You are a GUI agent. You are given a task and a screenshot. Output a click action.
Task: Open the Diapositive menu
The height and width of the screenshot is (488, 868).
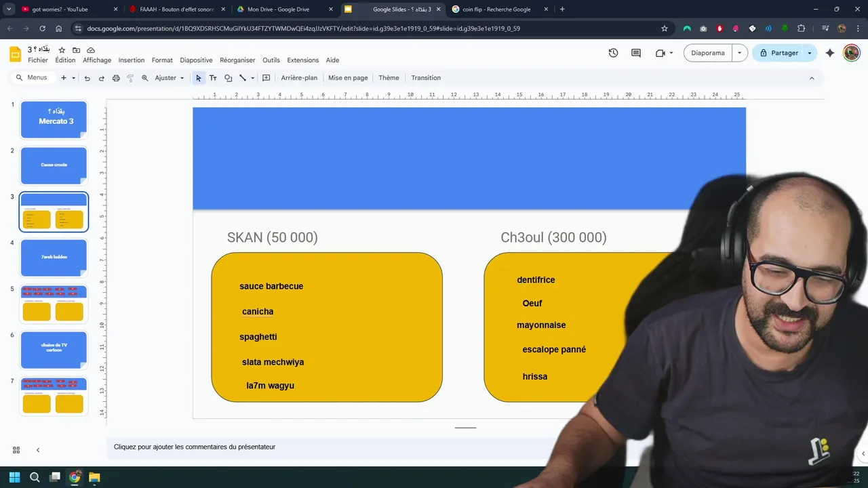[196, 60]
